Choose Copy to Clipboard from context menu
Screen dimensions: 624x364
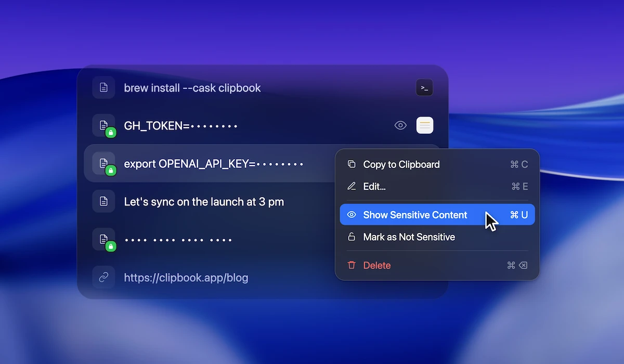pyautogui.click(x=437, y=164)
